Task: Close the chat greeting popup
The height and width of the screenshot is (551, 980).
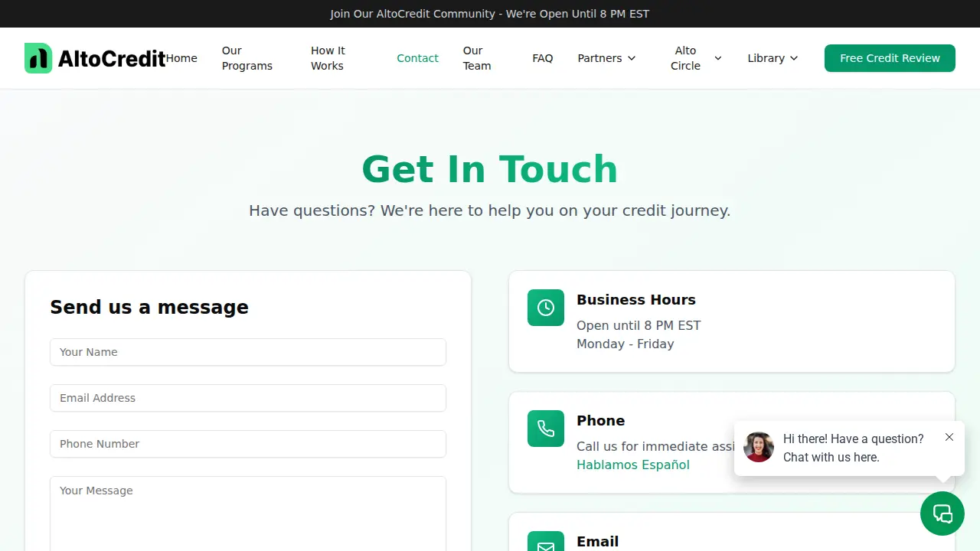Action: 949,437
